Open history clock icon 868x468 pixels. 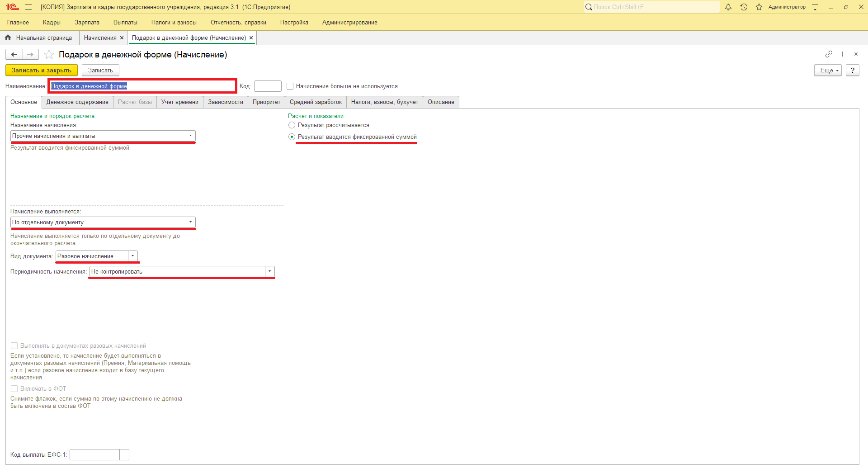pos(744,7)
